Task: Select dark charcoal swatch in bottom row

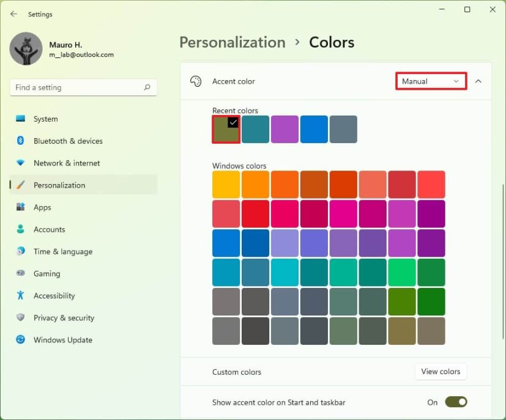Action: pos(255,331)
